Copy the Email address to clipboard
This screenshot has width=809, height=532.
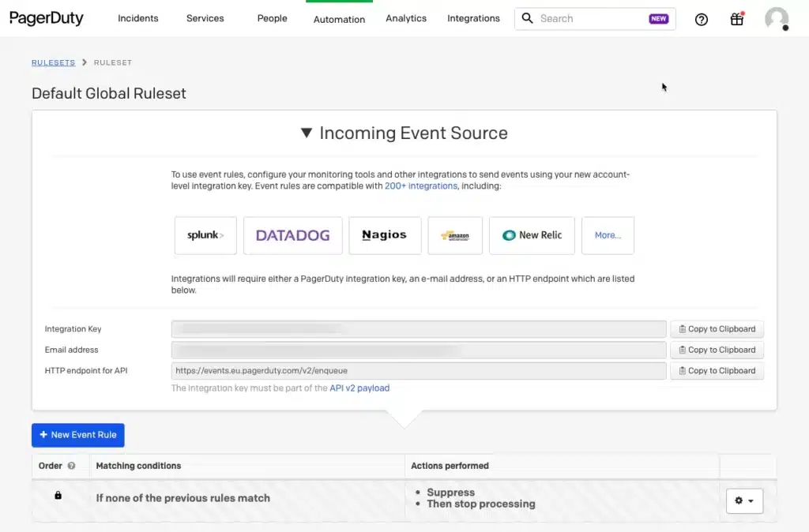click(x=717, y=350)
